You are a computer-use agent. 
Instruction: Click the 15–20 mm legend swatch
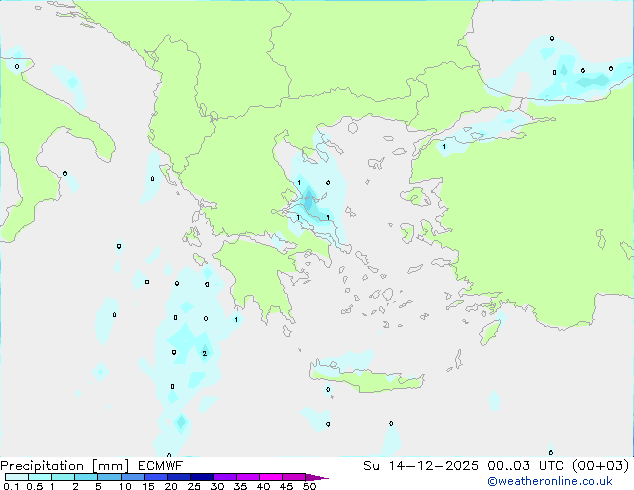[155, 477]
